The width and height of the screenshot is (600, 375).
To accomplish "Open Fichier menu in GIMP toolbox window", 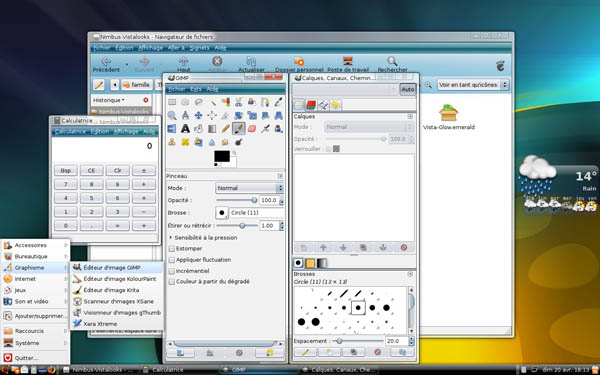I will [176, 89].
